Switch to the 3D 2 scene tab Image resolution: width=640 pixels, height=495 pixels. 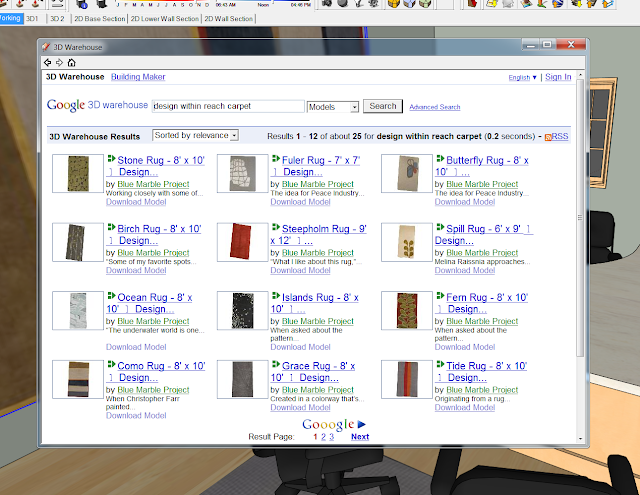click(57, 19)
